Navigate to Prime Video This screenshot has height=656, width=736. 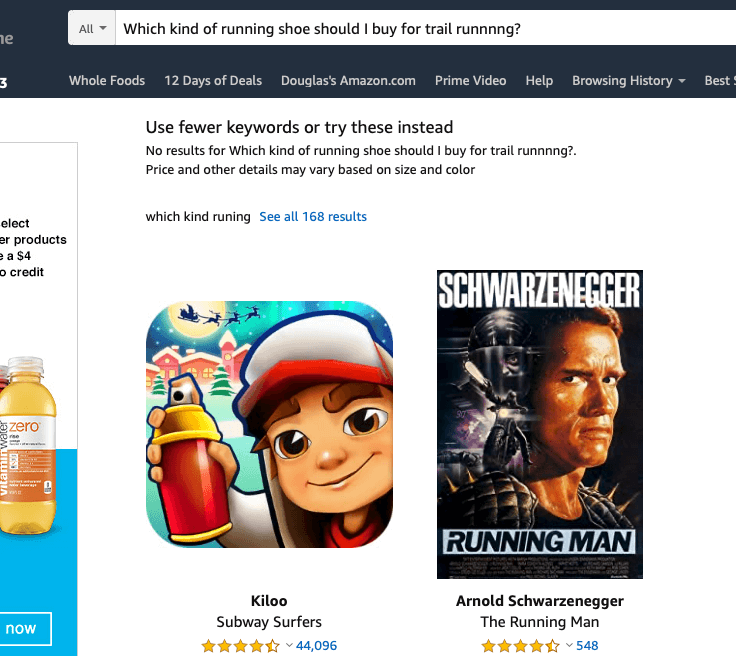[x=470, y=81]
